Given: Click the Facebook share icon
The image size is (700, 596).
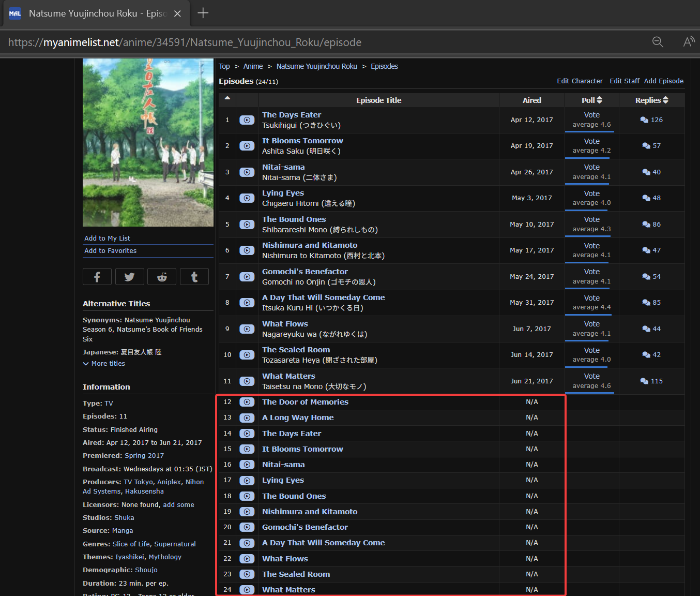Looking at the screenshot, I should pos(97,277).
